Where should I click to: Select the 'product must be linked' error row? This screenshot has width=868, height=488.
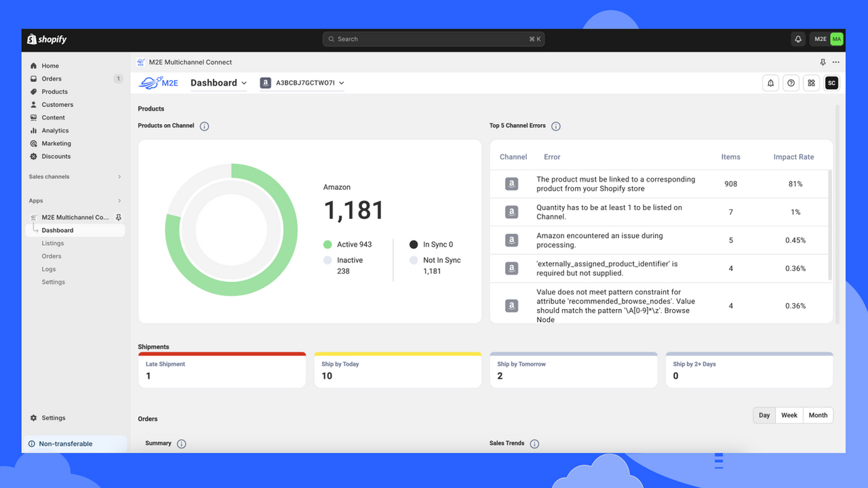coord(659,184)
